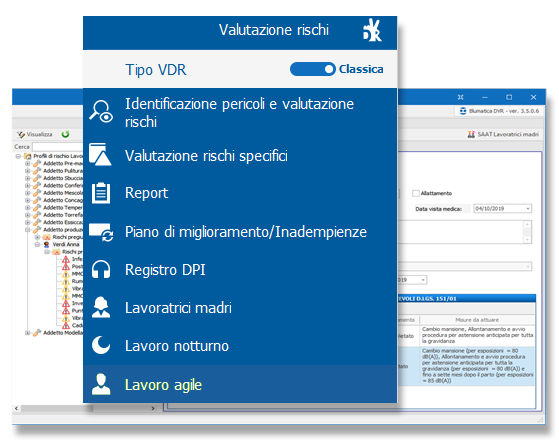Click the pin icon in the DVR window title bar

coord(461,97)
